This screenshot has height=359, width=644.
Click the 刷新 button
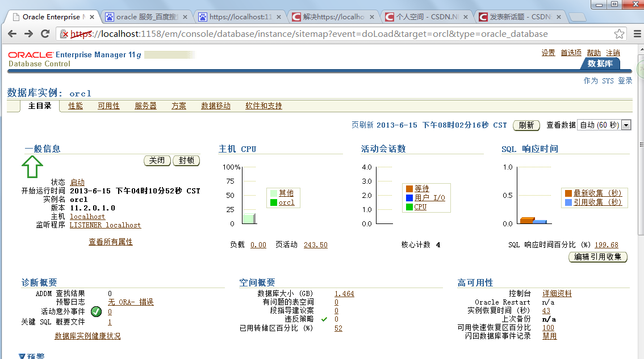tap(526, 125)
